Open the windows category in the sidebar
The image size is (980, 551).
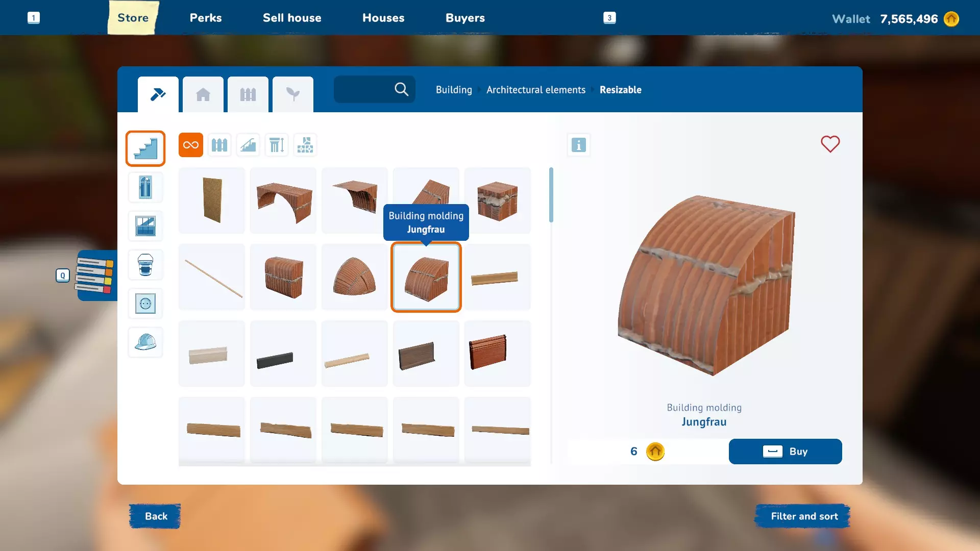145,226
